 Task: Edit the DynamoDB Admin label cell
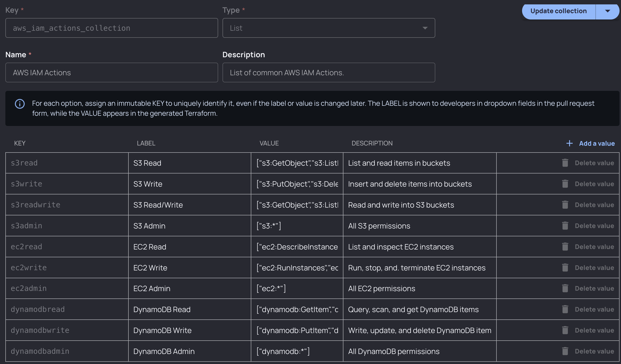190,351
